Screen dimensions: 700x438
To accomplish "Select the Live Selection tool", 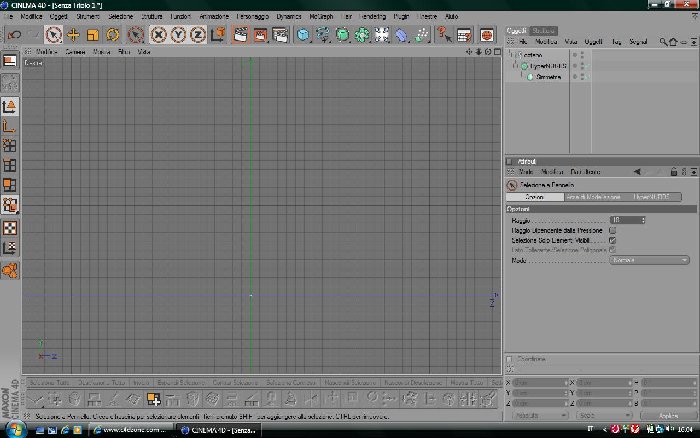I will coord(53,34).
